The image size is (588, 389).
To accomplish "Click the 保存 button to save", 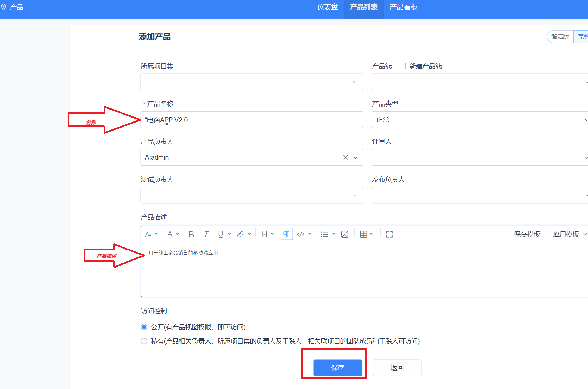I will [337, 368].
